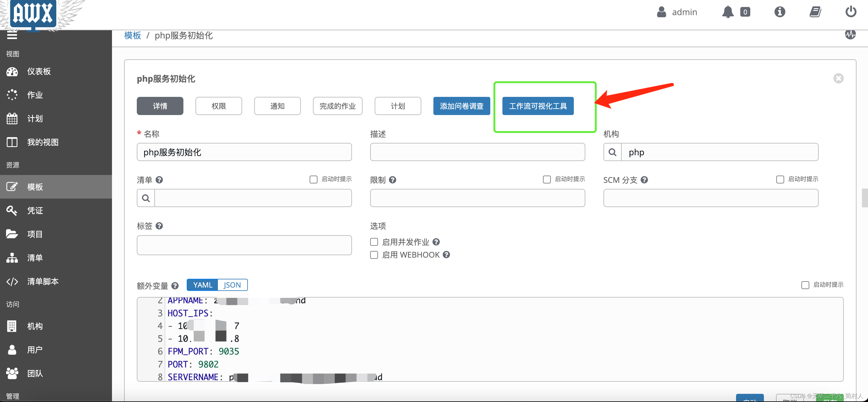Go to 模板 breadcrumb link
Image resolution: width=868 pixels, height=402 pixels.
tap(133, 35)
